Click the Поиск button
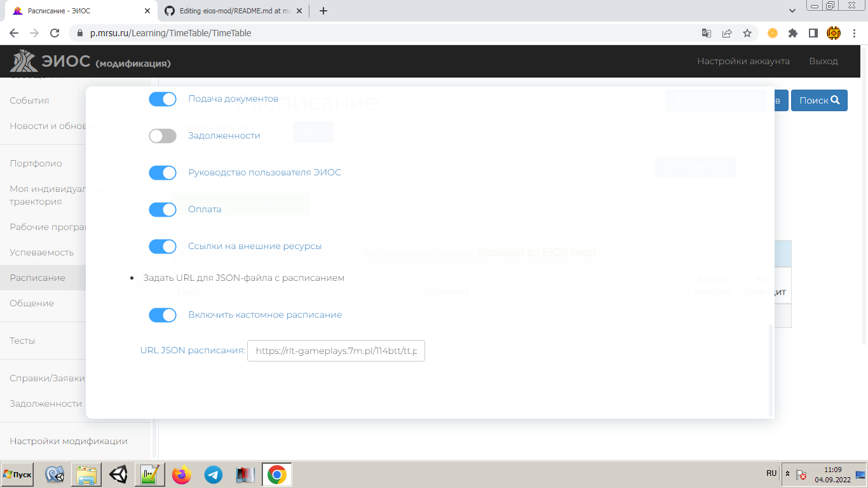 [819, 100]
